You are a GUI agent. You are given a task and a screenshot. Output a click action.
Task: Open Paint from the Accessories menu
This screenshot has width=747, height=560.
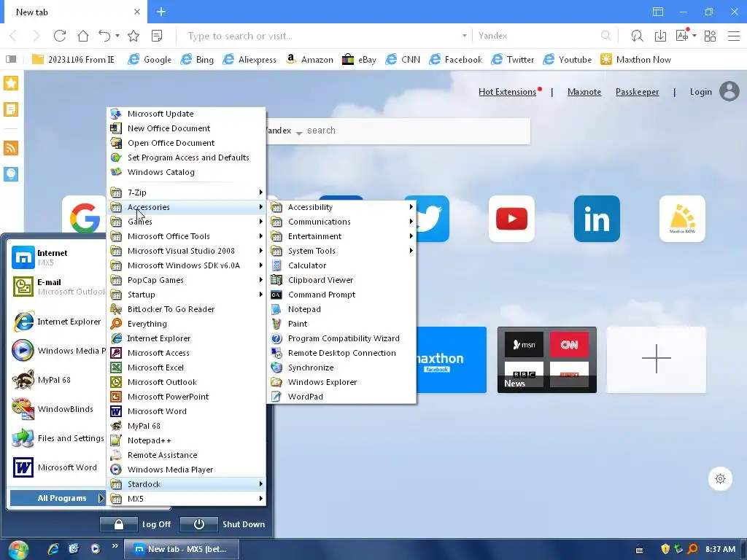point(341,324)
